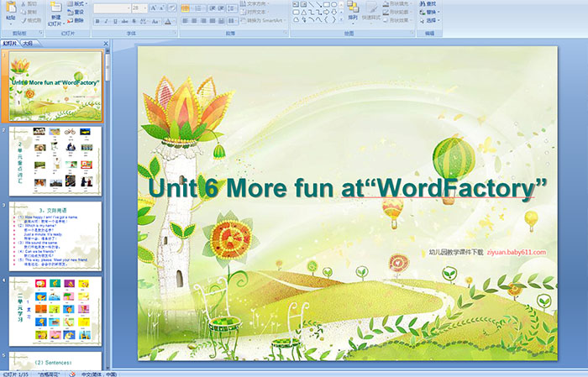This screenshot has height=377, width=588.
Task: Click the Decrease Font Size icon
Action: [162, 8]
